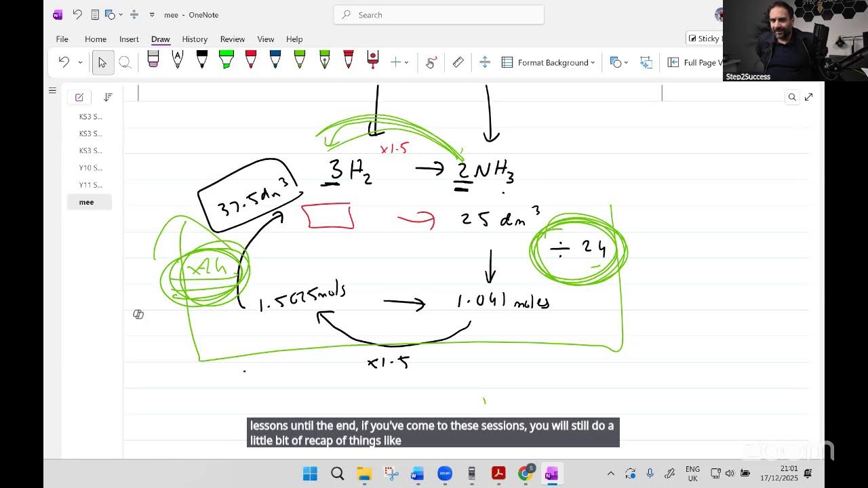The height and width of the screenshot is (488, 868).
Task: Open Google Chrome from the taskbar
Action: click(x=526, y=473)
